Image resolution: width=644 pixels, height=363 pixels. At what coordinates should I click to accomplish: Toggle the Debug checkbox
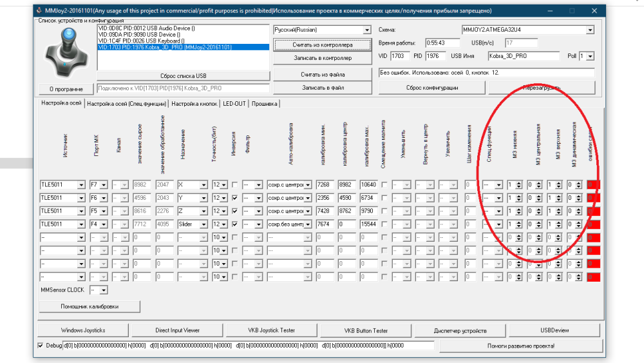40,346
